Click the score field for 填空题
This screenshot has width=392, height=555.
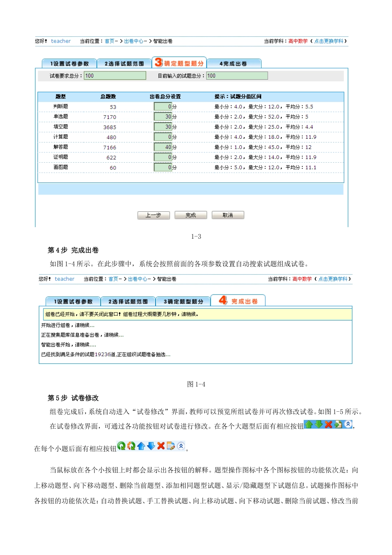coord(163,127)
